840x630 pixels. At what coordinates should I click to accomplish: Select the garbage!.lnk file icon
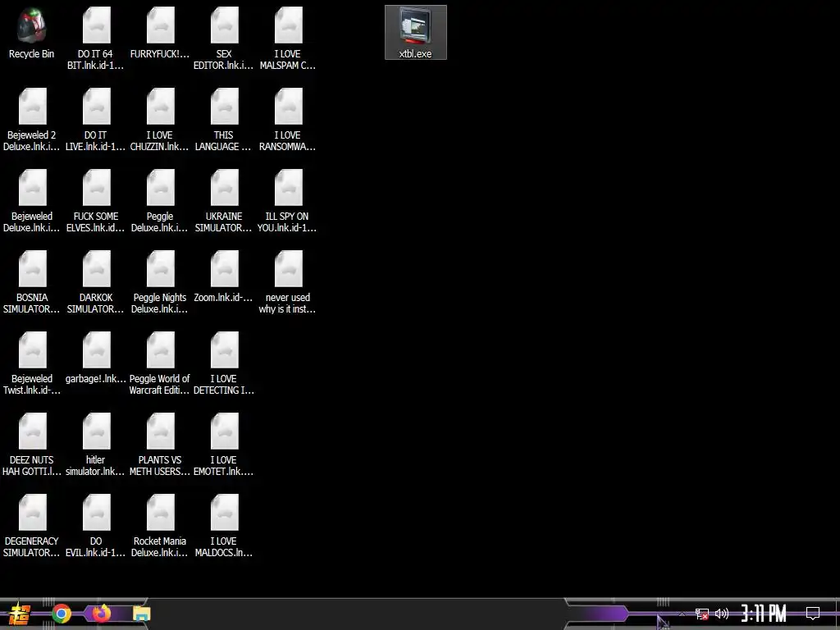tap(96, 358)
